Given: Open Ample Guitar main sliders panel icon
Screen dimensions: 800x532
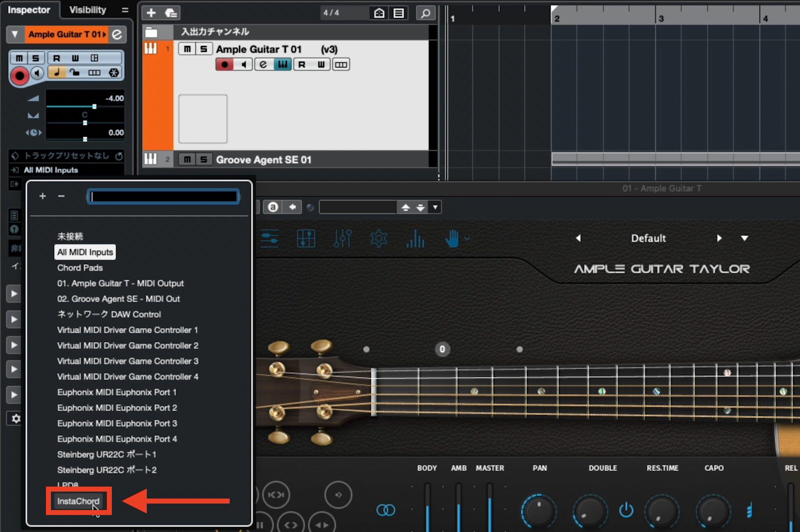Looking at the screenshot, I should pyautogui.click(x=270, y=239).
